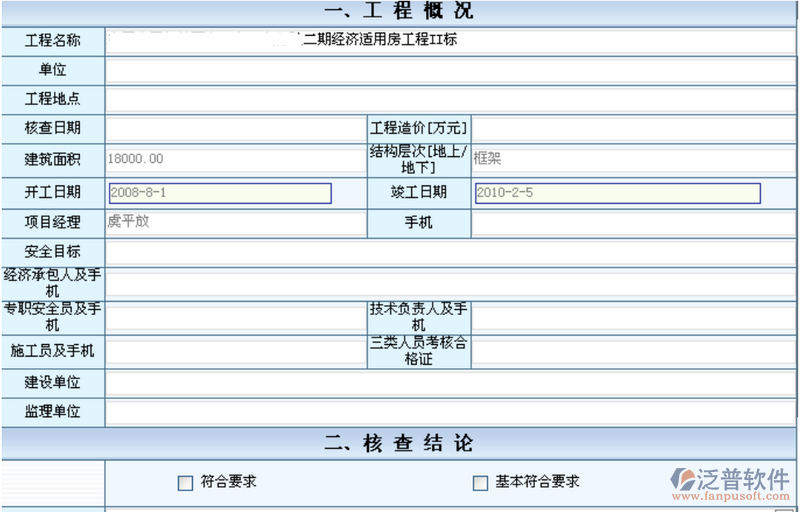Click the 核查日期 field
The width and height of the screenshot is (800, 512).
235,128
